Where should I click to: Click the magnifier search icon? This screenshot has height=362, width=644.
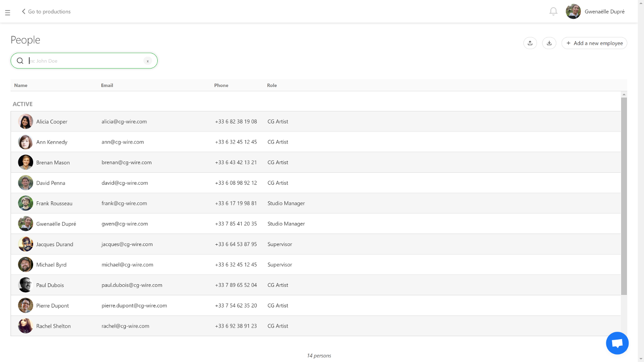(x=20, y=61)
